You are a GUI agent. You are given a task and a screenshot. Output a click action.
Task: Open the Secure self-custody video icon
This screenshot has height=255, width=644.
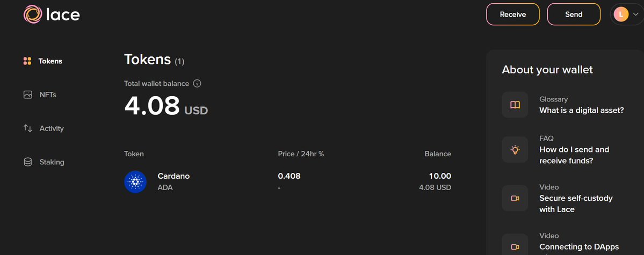pyautogui.click(x=515, y=198)
